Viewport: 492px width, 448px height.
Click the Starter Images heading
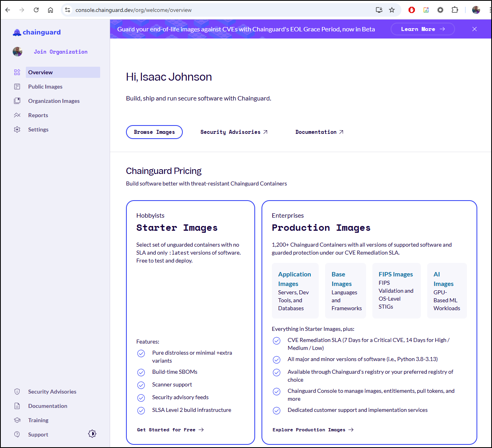[x=177, y=228]
